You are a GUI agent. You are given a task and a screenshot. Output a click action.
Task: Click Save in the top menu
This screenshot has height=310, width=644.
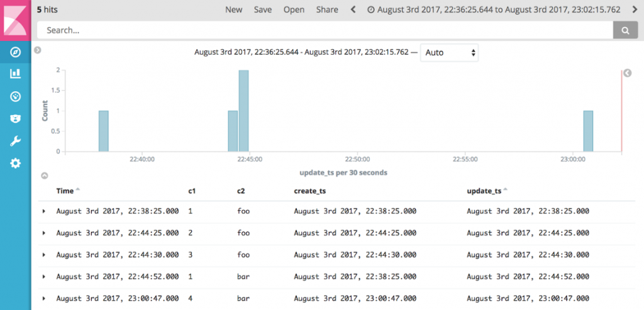click(x=263, y=9)
